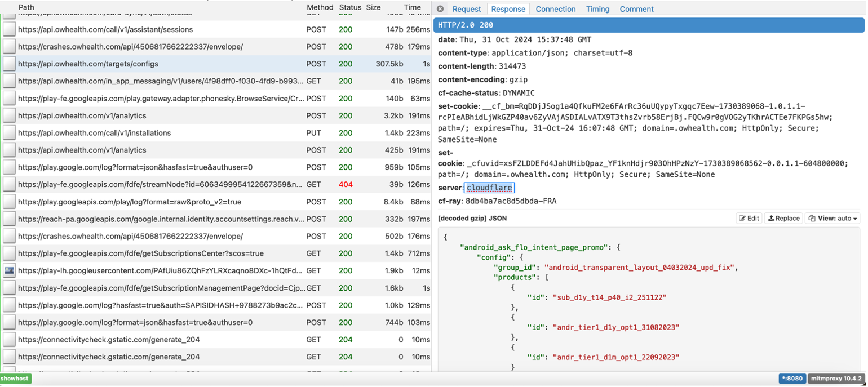Screen dimensions: 868x387
Task: Open the Connection tab
Action: click(x=555, y=9)
